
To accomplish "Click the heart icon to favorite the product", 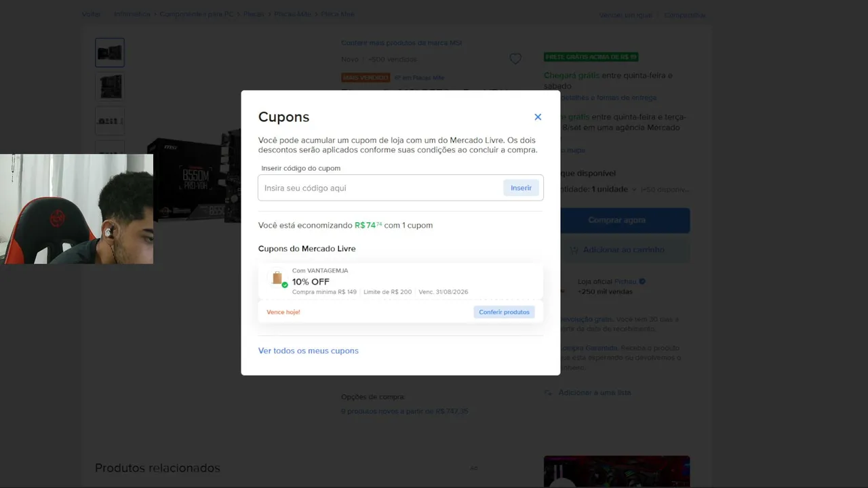I will tap(515, 59).
